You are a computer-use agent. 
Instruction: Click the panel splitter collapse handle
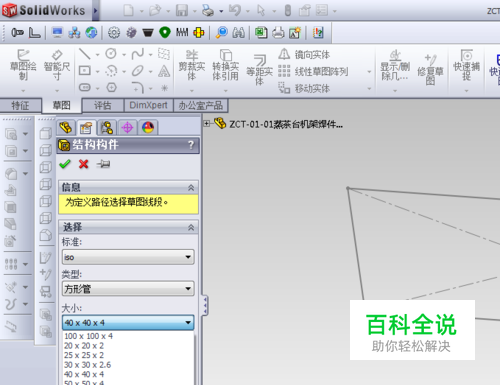click(x=205, y=305)
